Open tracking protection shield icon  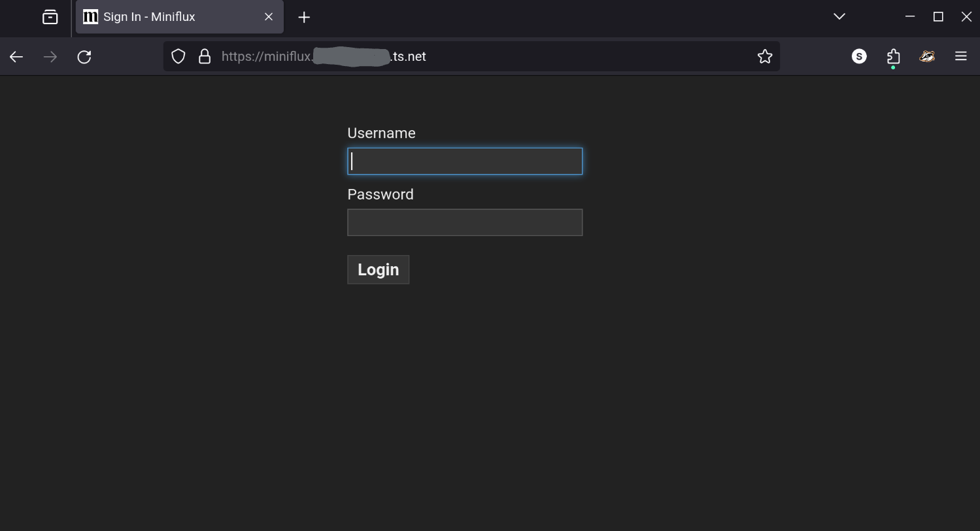coord(178,56)
